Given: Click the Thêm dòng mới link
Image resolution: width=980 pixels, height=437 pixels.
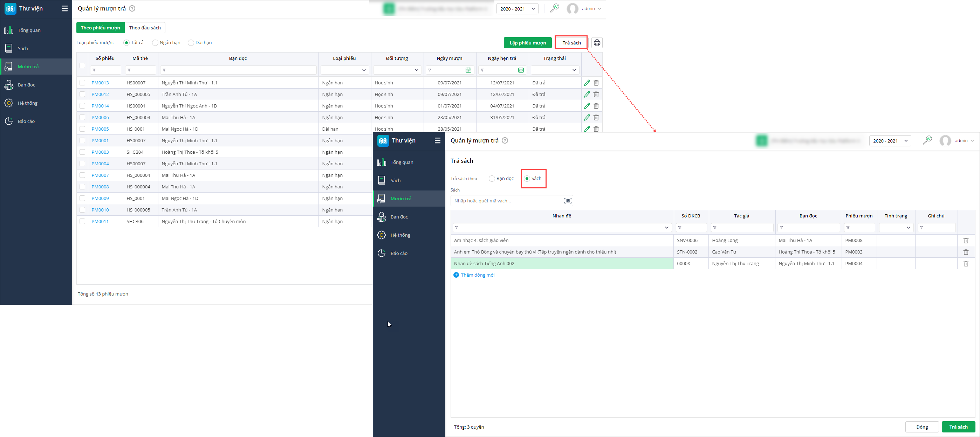Looking at the screenshot, I should (x=477, y=275).
